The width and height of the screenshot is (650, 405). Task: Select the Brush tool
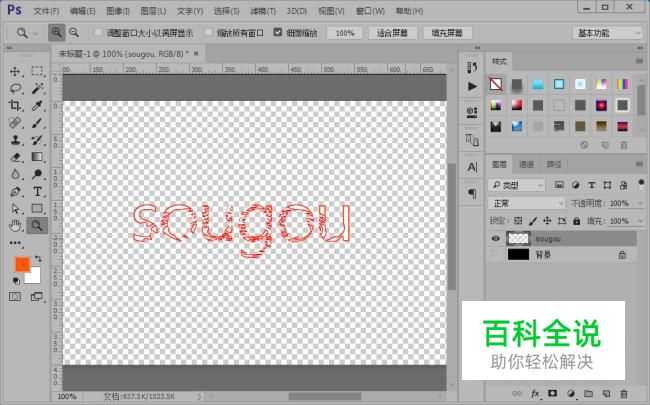coord(37,123)
